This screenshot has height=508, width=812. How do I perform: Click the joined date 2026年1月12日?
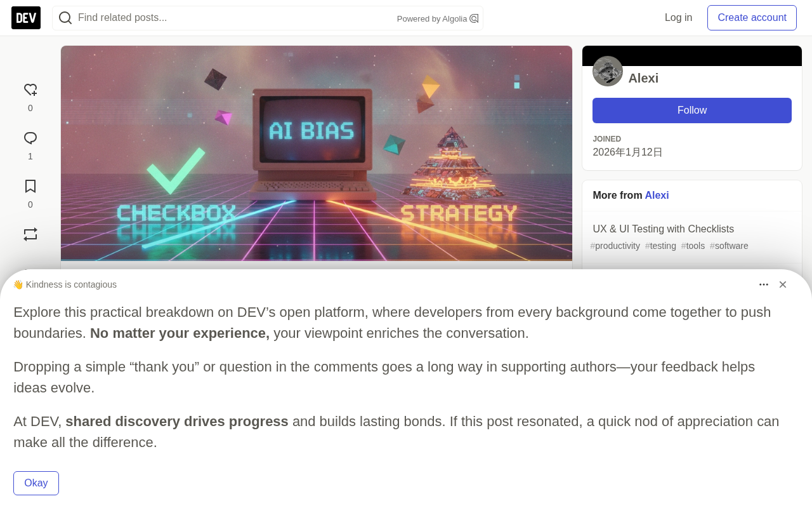627,152
